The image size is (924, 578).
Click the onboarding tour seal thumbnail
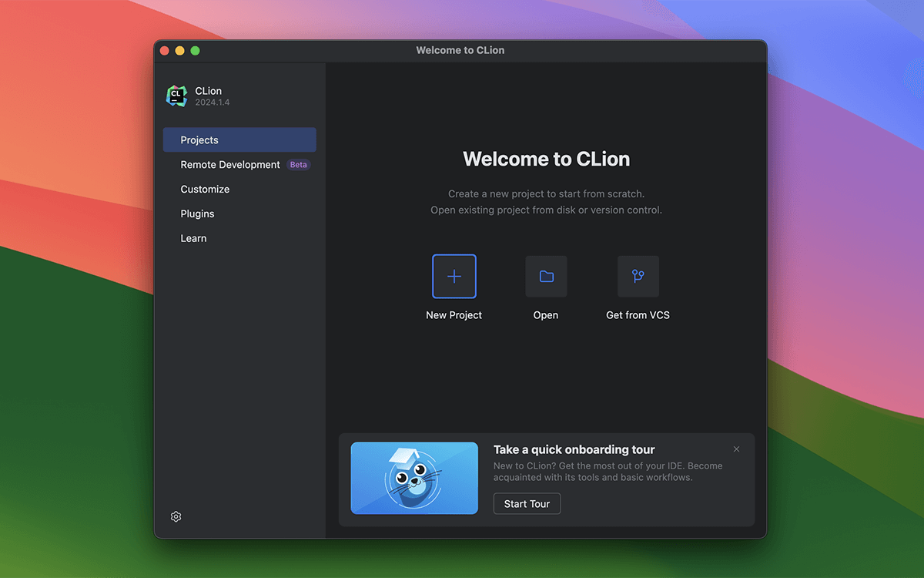point(414,478)
